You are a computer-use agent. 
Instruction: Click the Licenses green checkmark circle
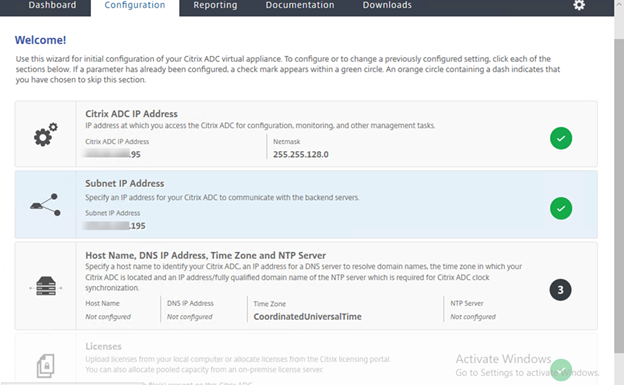click(x=561, y=370)
